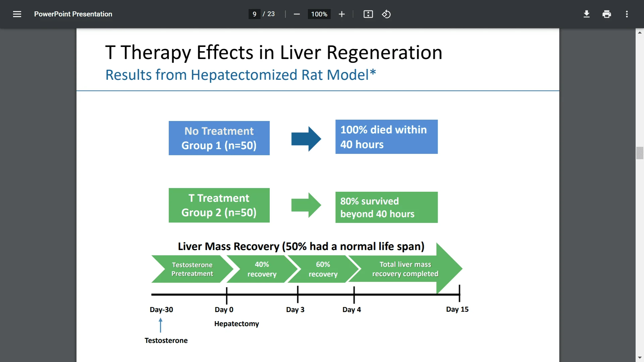Click the scrollbar down arrow
Image resolution: width=644 pixels, height=362 pixels.
640,358
